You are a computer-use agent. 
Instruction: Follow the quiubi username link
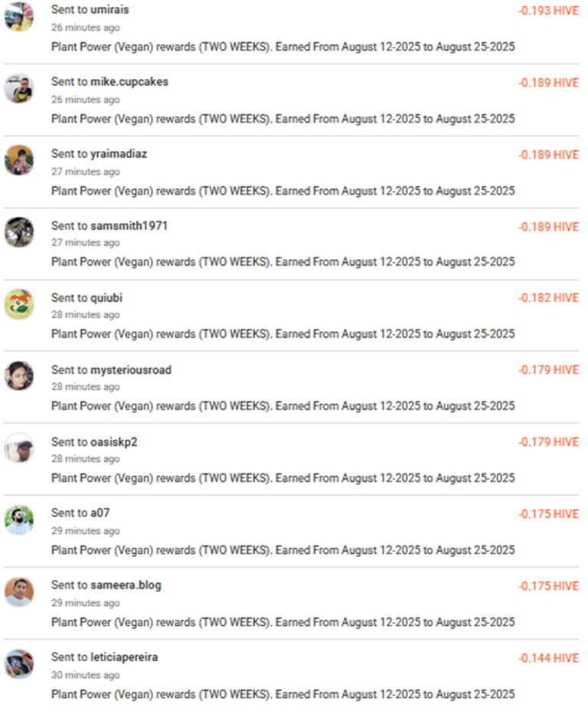106,298
